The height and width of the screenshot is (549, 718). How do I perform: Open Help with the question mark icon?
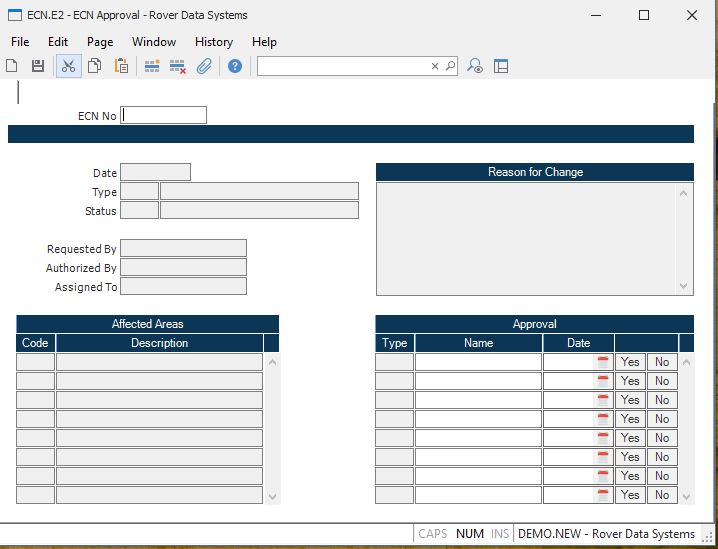click(x=235, y=66)
